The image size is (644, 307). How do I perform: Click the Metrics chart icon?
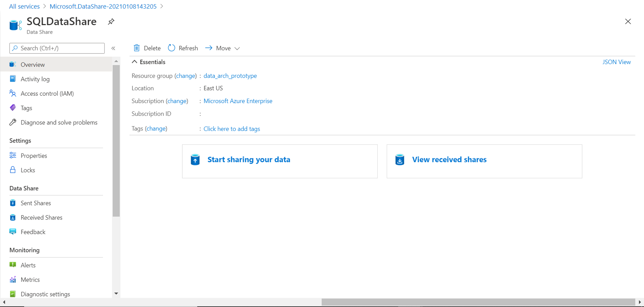(13, 280)
